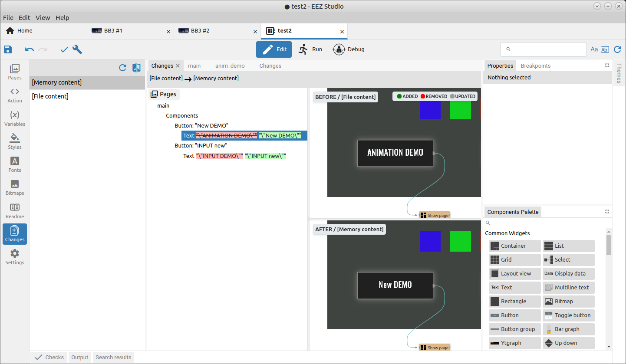Click the Build wrench icon
The image size is (626, 364).
(x=77, y=49)
